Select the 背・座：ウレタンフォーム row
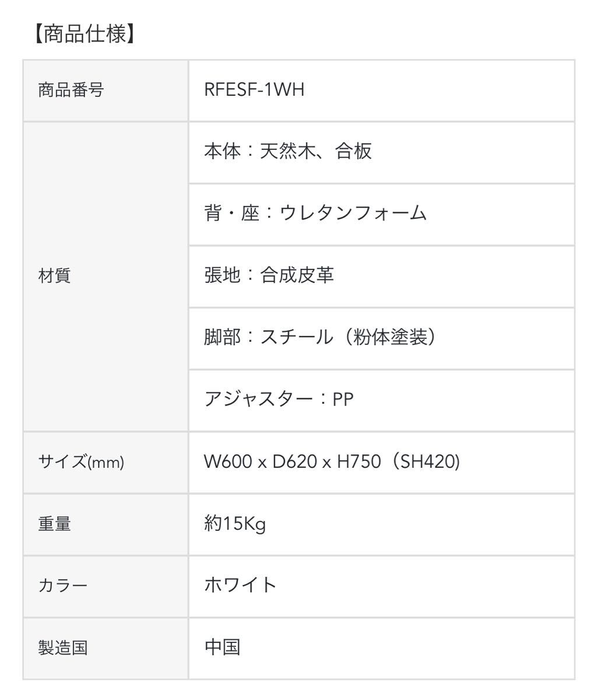Screen dimensions: 598x700 click(315, 213)
